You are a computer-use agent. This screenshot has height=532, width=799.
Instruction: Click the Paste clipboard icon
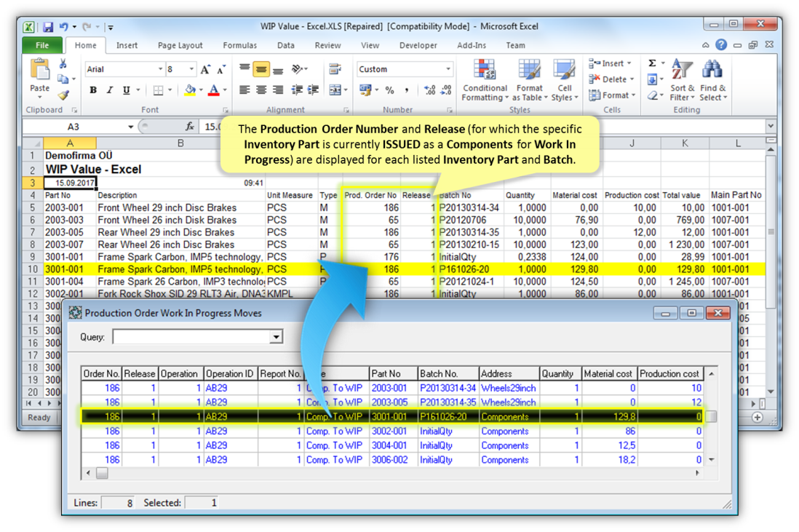(40, 70)
